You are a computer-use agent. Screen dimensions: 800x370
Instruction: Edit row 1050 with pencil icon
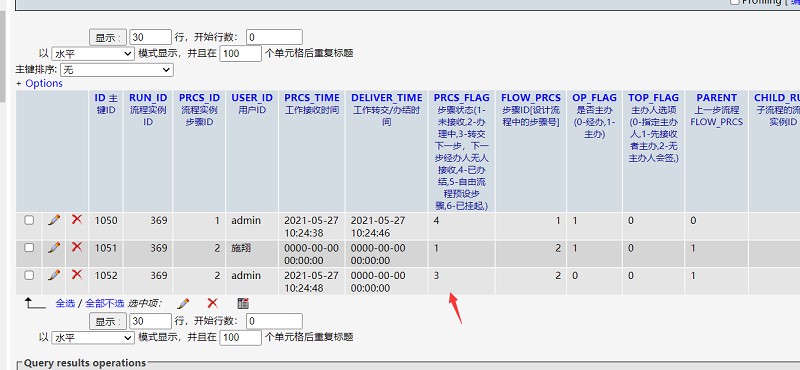coord(54,220)
